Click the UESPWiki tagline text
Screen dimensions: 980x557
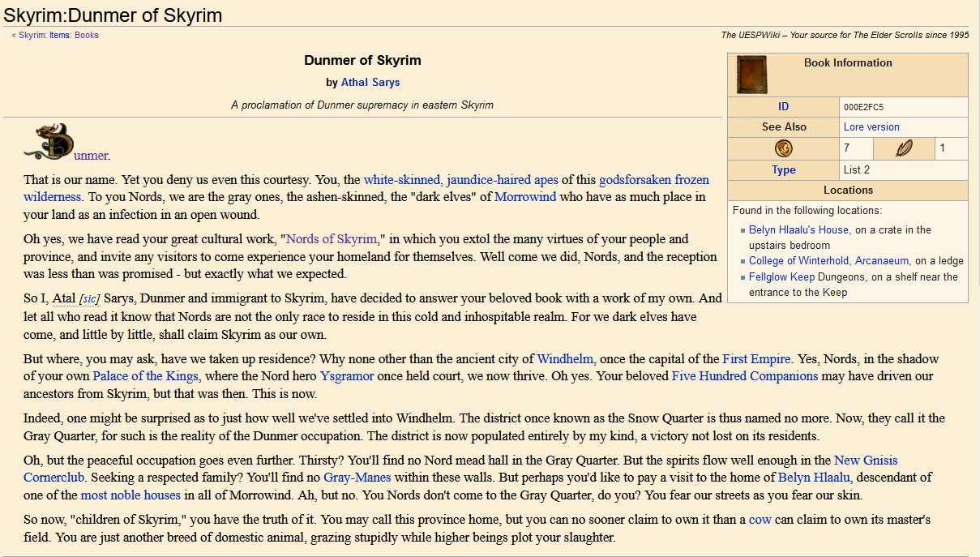tap(845, 35)
